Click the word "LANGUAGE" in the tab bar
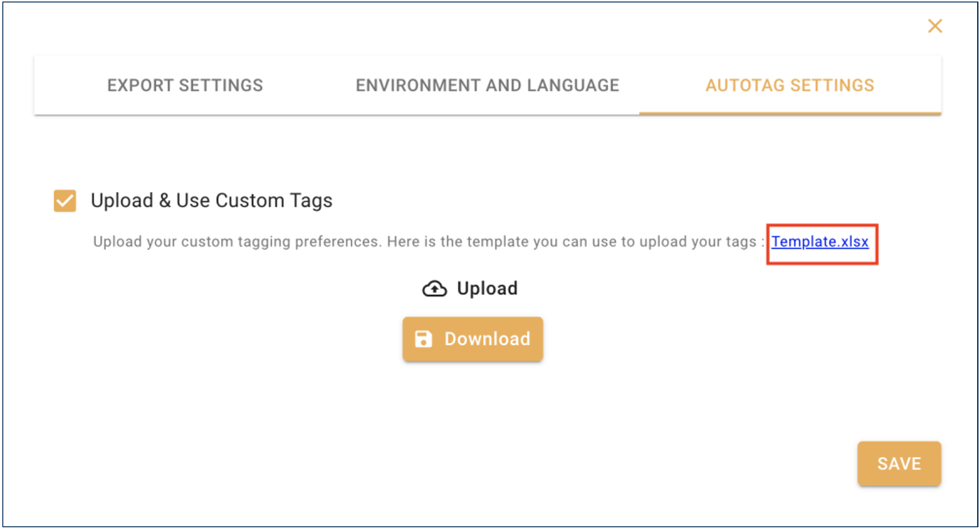This screenshot has width=980, height=530. (x=573, y=86)
